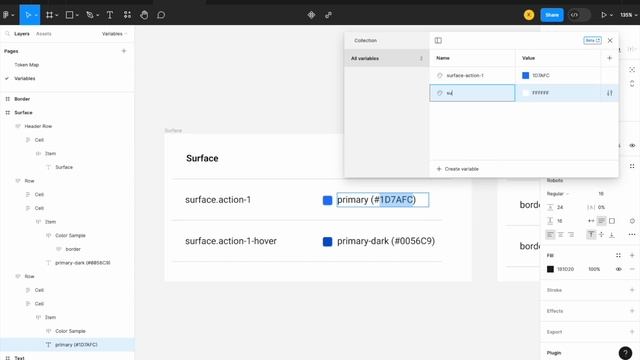
Task: Click Create variable
Action: [x=458, y=169]
